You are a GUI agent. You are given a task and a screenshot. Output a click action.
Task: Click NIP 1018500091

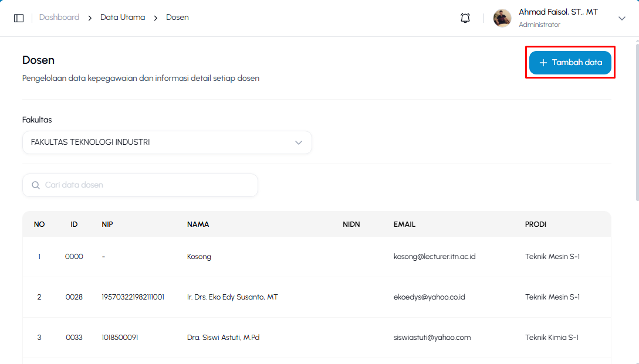click(x=120, y=338)
